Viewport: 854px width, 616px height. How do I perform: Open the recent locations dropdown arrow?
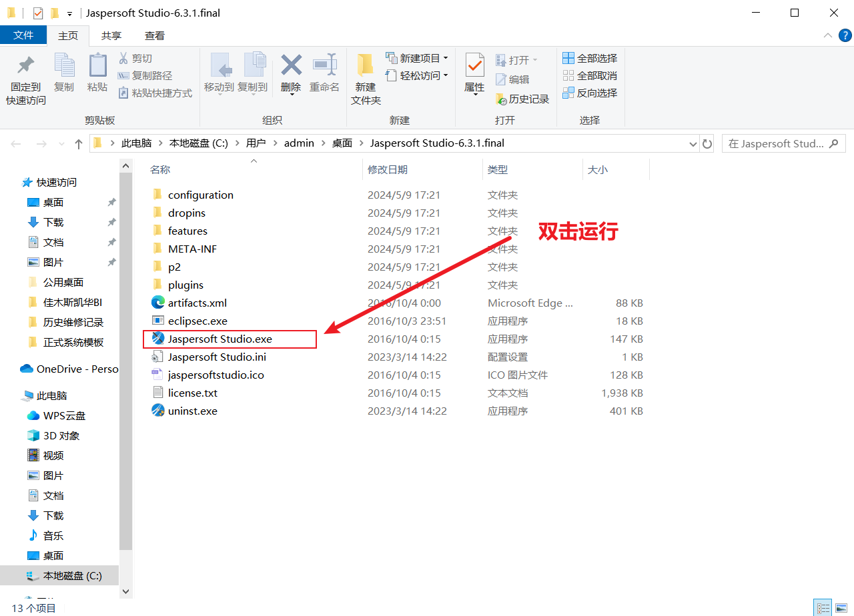point(61,144)
